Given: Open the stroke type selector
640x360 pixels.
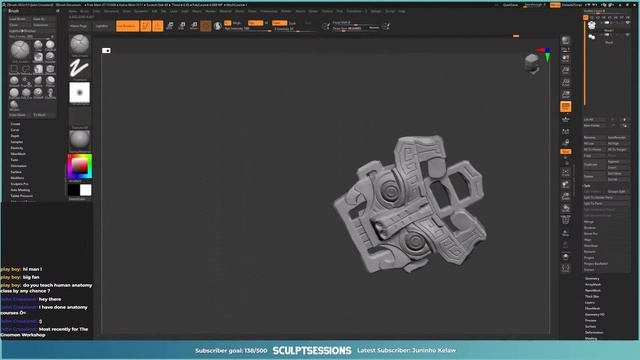Looking at the screenshot, I should tap(79, 68).
